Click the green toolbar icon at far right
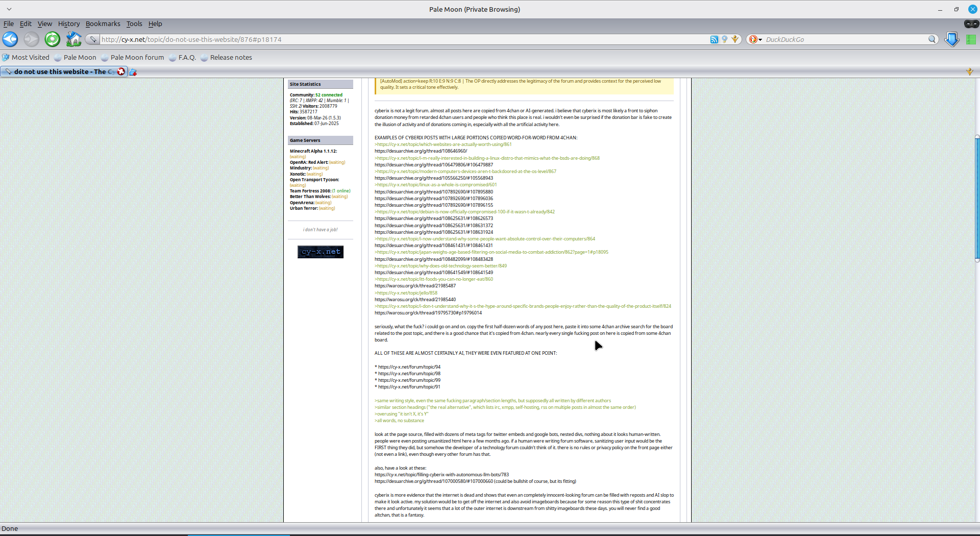The image size is (980, 536). [x=971, y=39]
